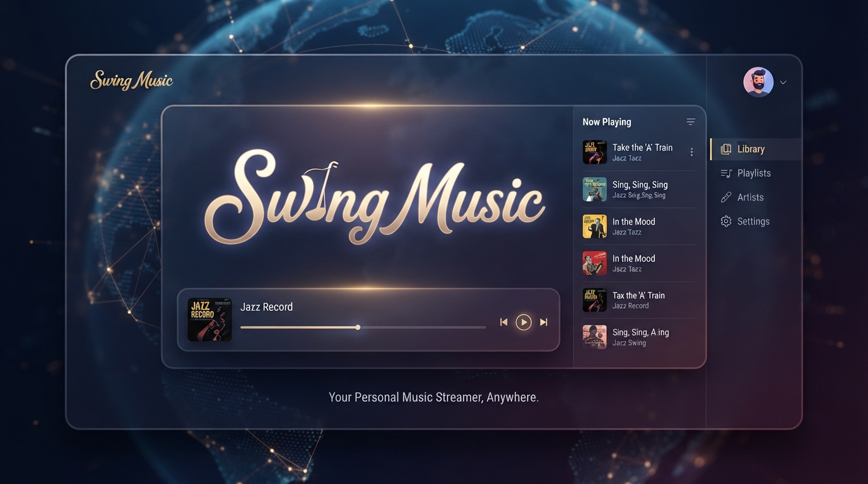Select Sing, Sing, A ing track
The height and width of the screenshot is (484, 868).
638,337
